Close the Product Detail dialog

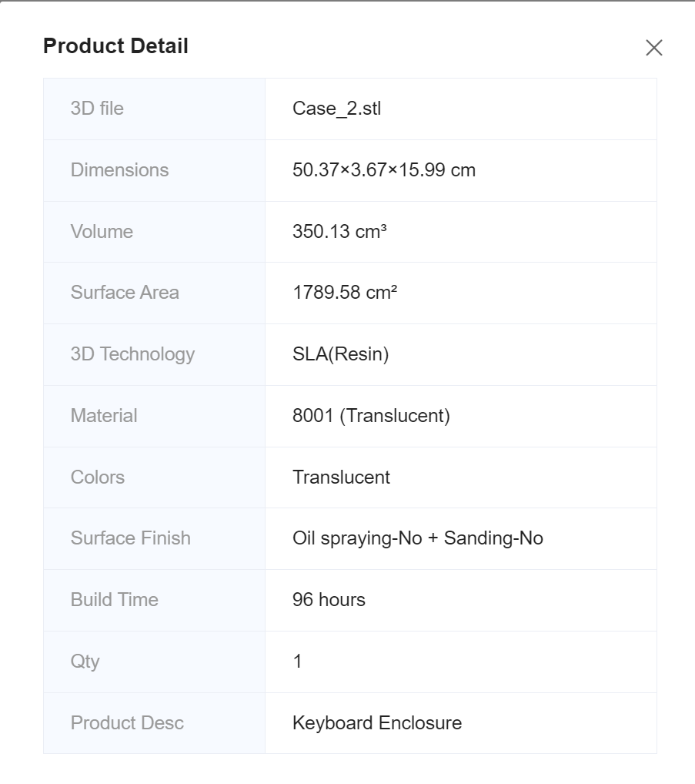coord(653,48)
